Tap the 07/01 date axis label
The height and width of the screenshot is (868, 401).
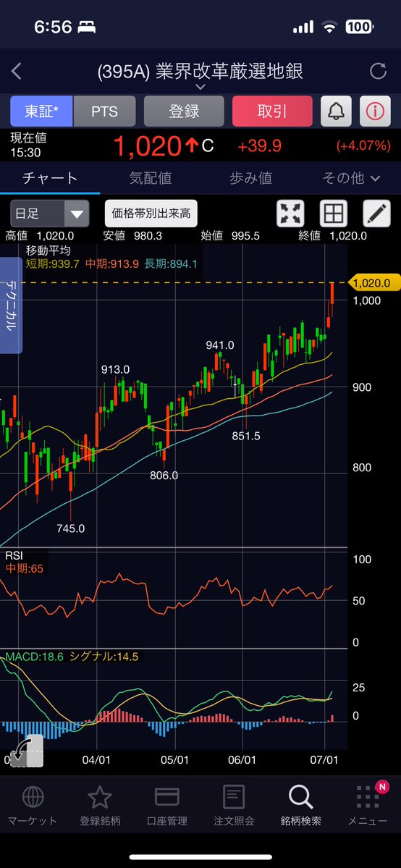coord(324,760)
